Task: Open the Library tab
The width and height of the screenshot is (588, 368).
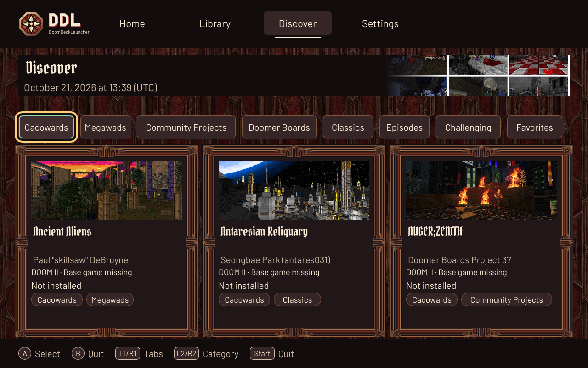Action: [215, 23]
